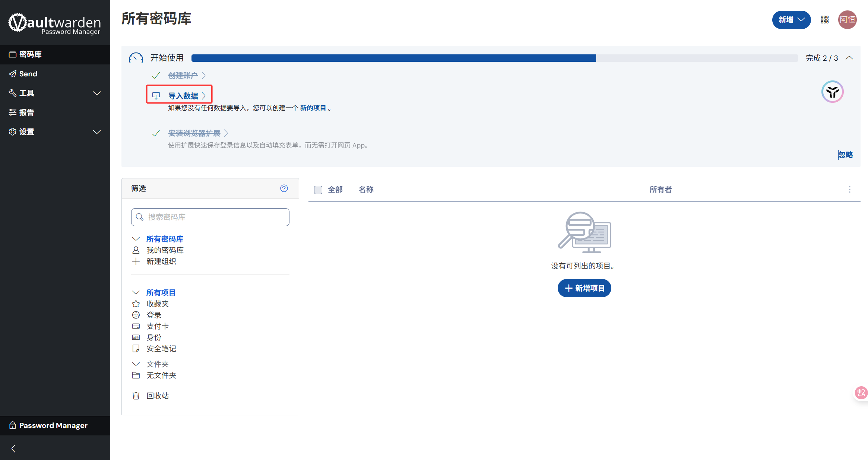Select the 所有项目 filter
The image size is (868, 460).
161,293
